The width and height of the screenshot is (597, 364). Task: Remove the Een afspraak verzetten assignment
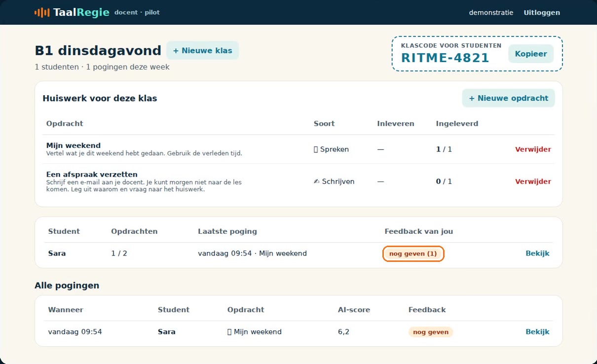click(533, 182)
